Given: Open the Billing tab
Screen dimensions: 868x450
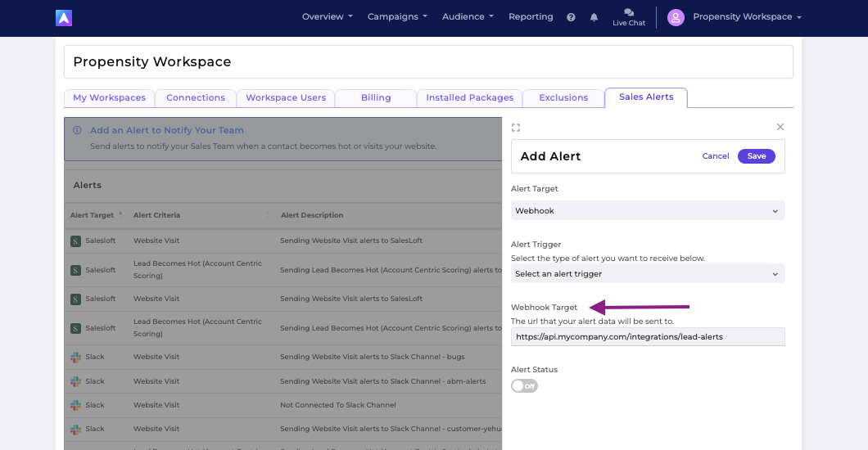Looking at the screenshot, I should [x=376, y=98].
